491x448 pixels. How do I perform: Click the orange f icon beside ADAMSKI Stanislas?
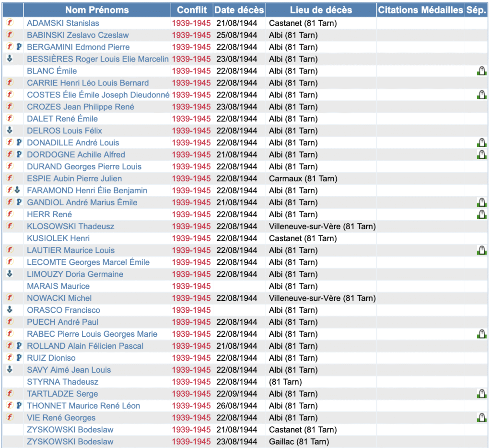tap(10, 23)
